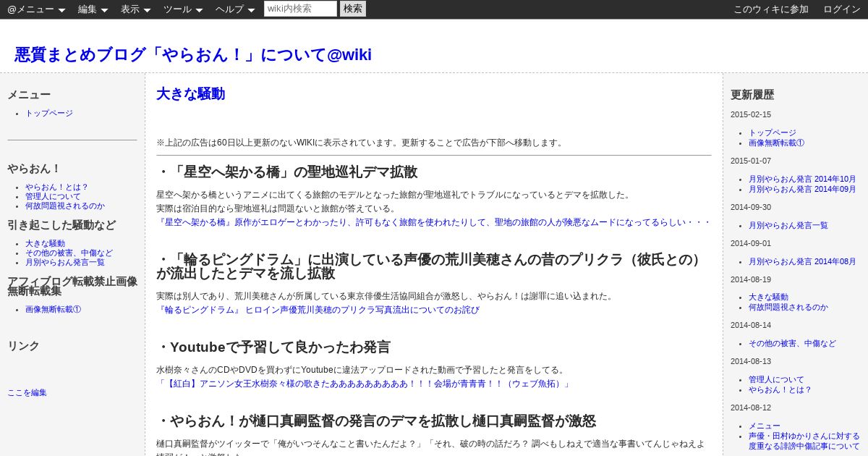Open the 『星空へ架かる橋』原作がエロゲー article link
This screenshot has width=868, height=456.
(434, 222)
